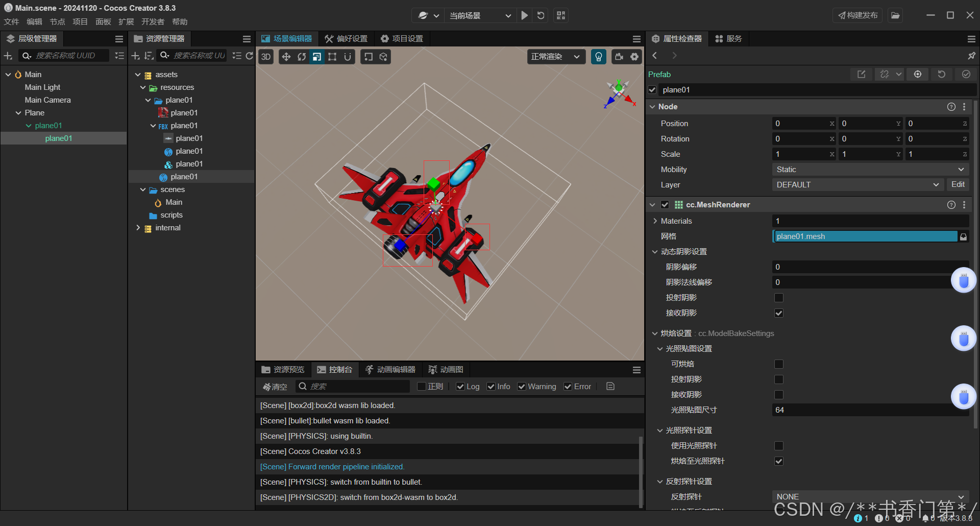Enable the 使用光照探针 checkbox

coord(779,446)
